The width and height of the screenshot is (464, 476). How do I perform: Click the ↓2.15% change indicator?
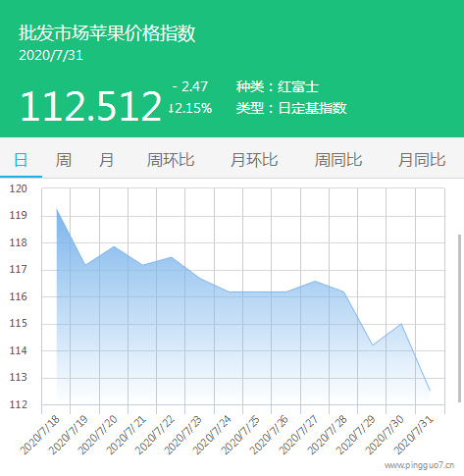[190, 108]
